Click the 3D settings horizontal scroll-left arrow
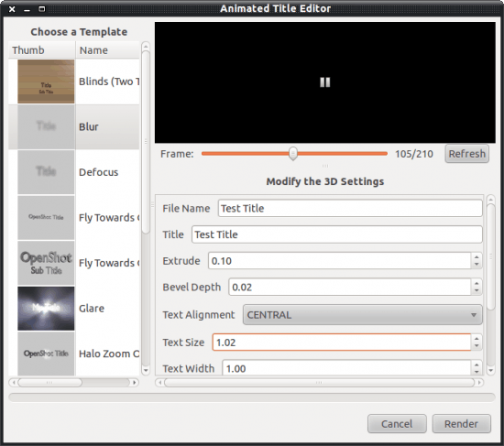 click(x=159, y=383)
